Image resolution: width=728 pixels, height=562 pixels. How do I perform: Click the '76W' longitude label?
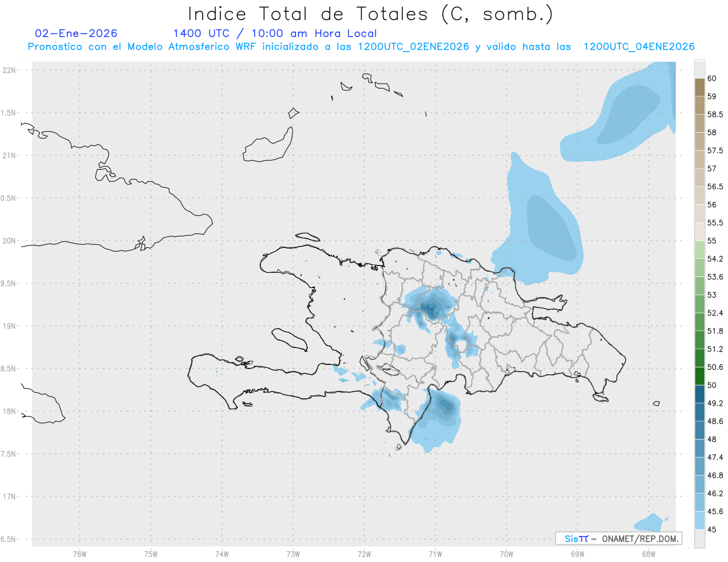point(79,554)
